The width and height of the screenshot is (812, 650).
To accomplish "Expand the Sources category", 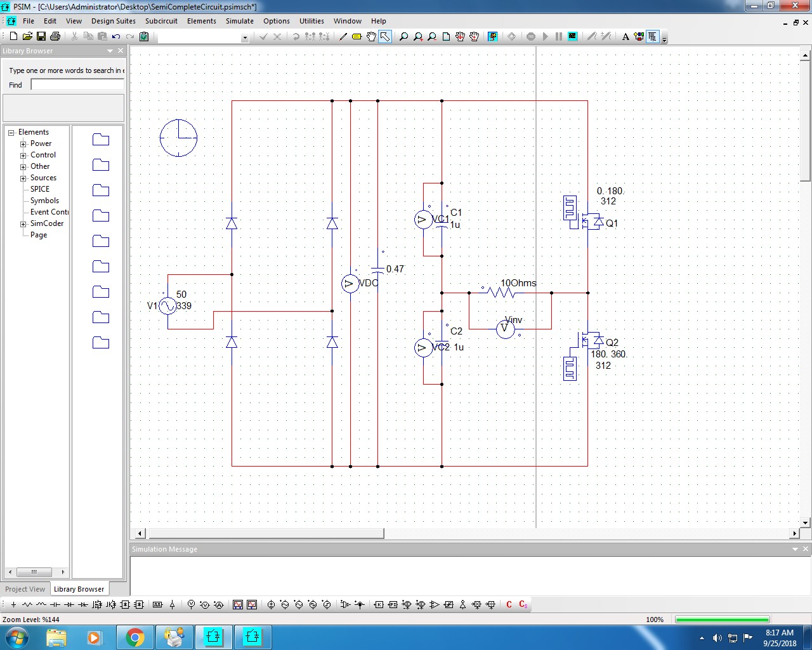I will [23, 178].
